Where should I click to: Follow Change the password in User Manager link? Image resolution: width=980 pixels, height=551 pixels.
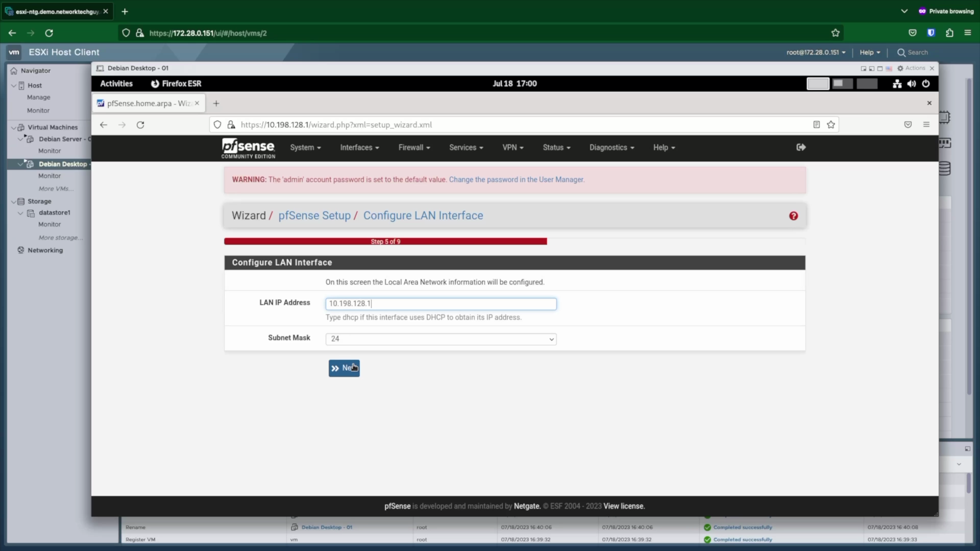click(x=517, y=180)
